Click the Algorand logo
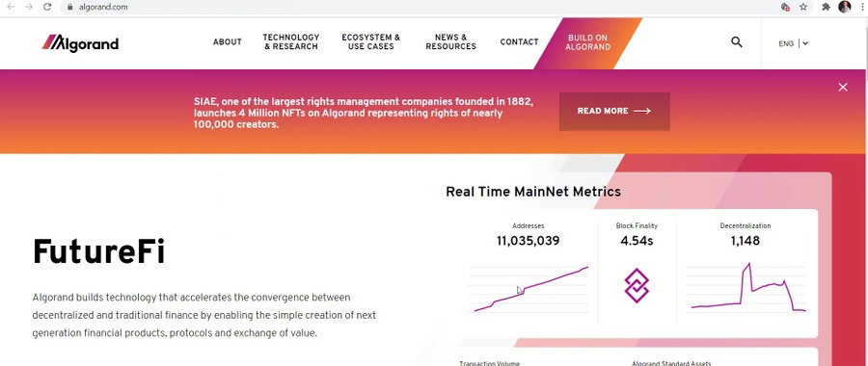The image size is (868, 366). click(x=80, y=42)
